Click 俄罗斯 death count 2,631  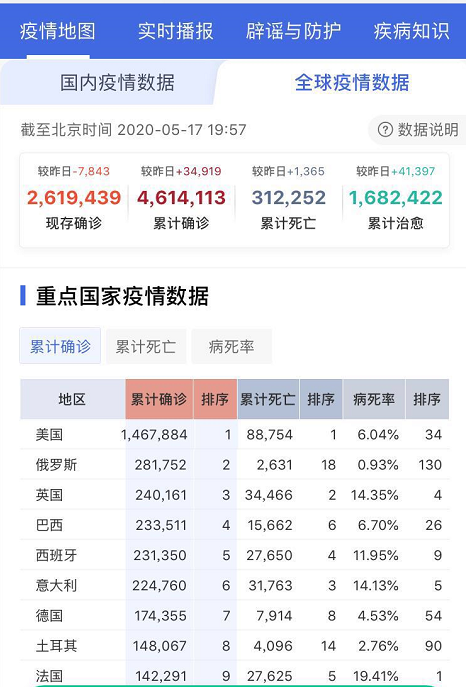point(275,465)
